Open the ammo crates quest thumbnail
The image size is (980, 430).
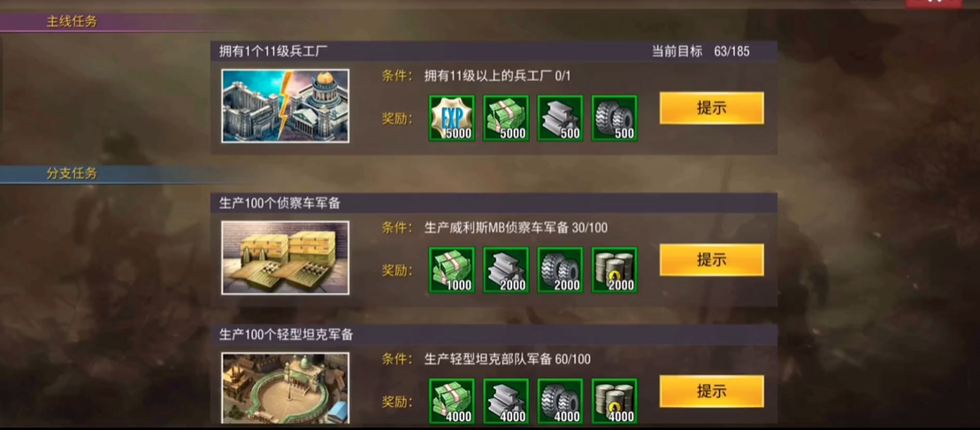coord(285,257)
